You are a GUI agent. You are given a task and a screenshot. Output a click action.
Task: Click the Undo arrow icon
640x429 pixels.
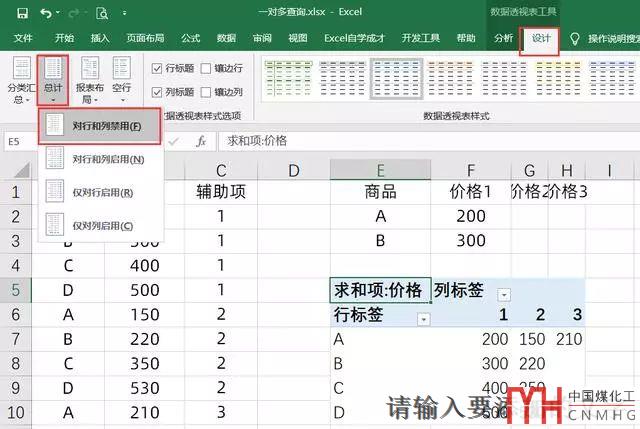(x=47, y=13)
